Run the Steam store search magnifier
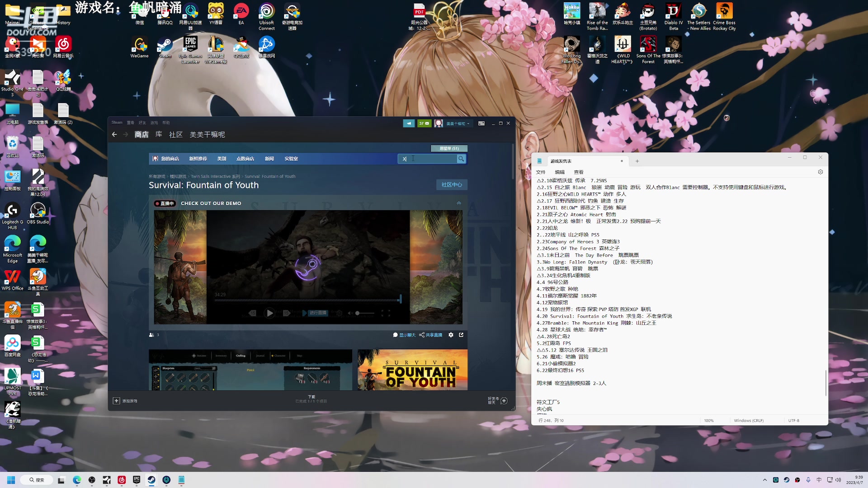This screenshot has width=868, height=488. click(x=461, y=159)
